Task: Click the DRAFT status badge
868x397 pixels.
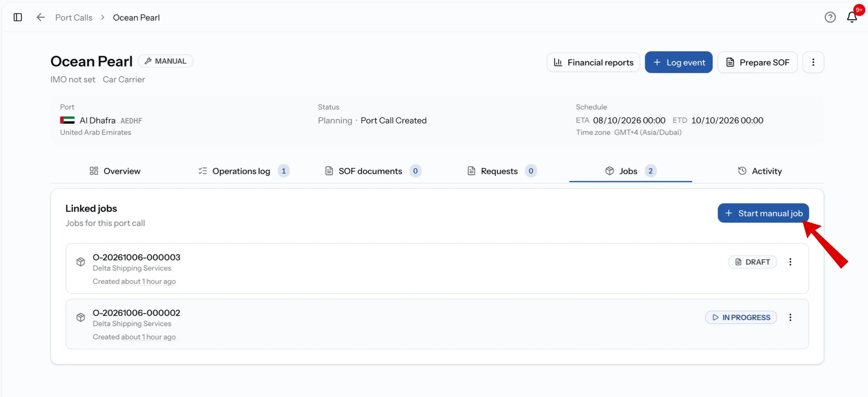Action: click(752, 262)
